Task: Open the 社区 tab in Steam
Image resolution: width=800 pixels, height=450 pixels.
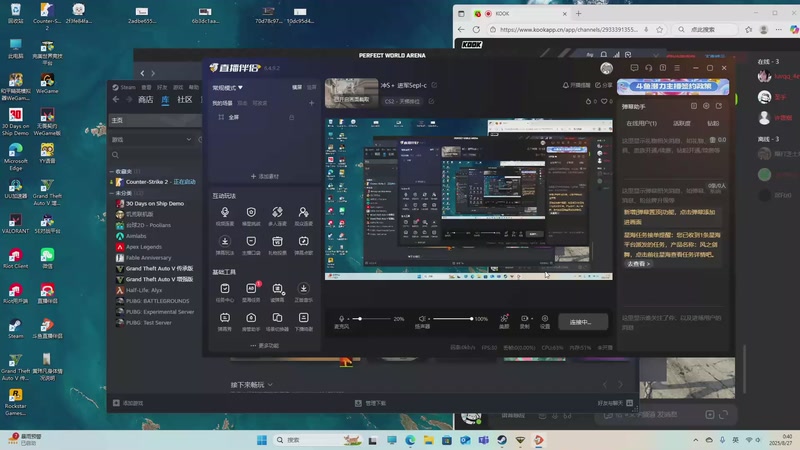Action: 184,99
